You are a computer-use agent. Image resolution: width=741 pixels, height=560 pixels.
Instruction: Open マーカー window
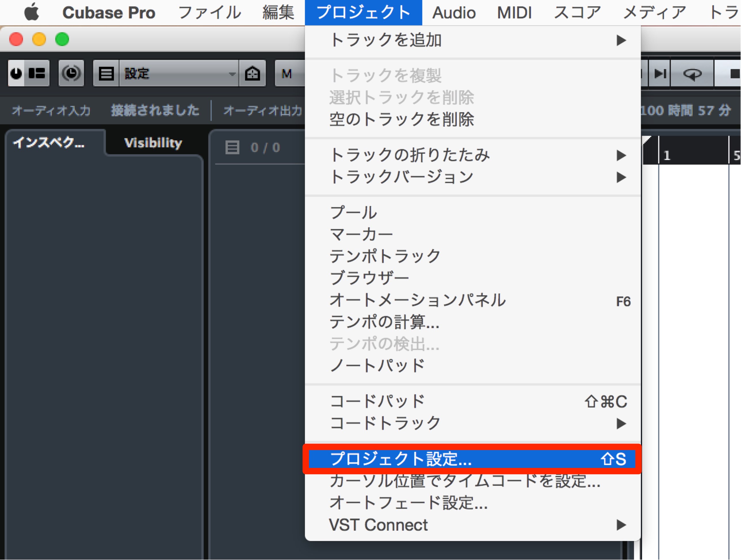(473, 235)
